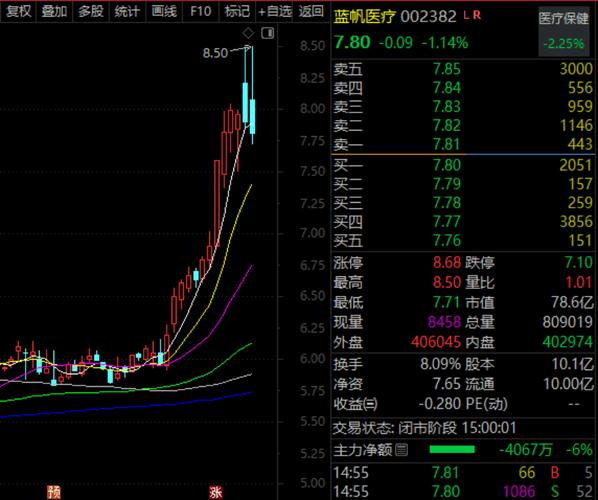The width and height of the screenshot is (598, 500).
Task: Open F10 company information
Action: [201, 11]
